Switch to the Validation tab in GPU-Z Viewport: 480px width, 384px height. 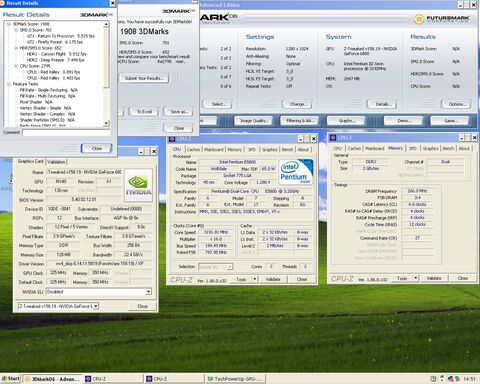pos(56,162)
